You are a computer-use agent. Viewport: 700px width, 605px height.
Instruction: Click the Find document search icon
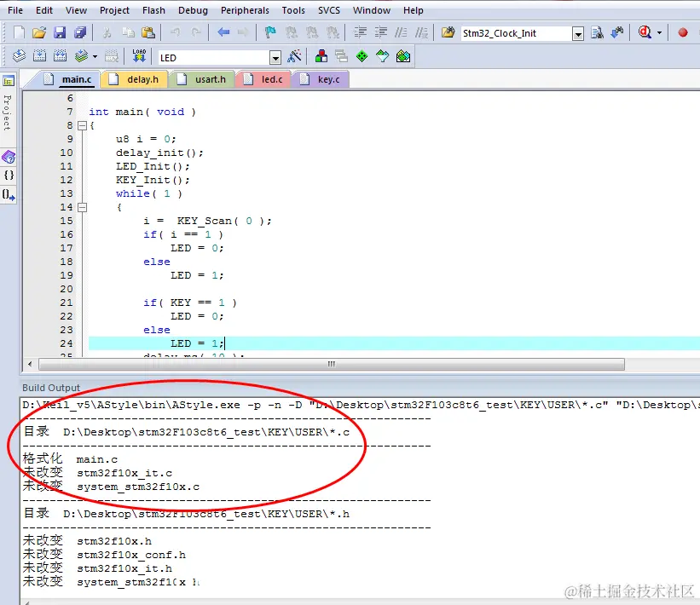(x=597, y=32)
